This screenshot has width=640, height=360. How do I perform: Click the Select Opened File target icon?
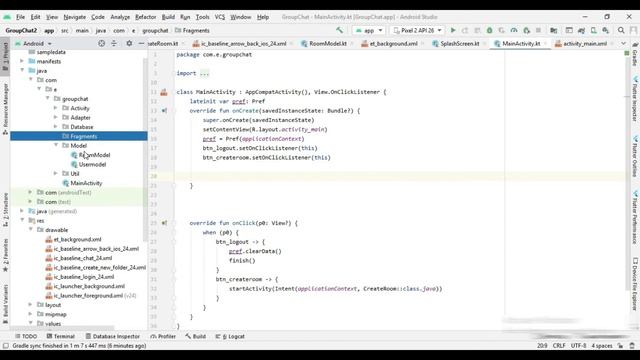tap(101, 43)
